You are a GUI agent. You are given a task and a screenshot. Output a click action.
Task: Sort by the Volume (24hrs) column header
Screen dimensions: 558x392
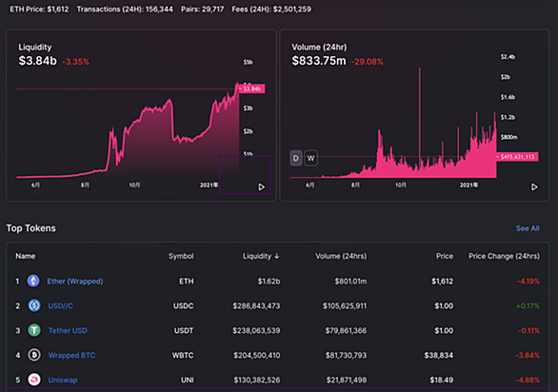tap(341, 256)
